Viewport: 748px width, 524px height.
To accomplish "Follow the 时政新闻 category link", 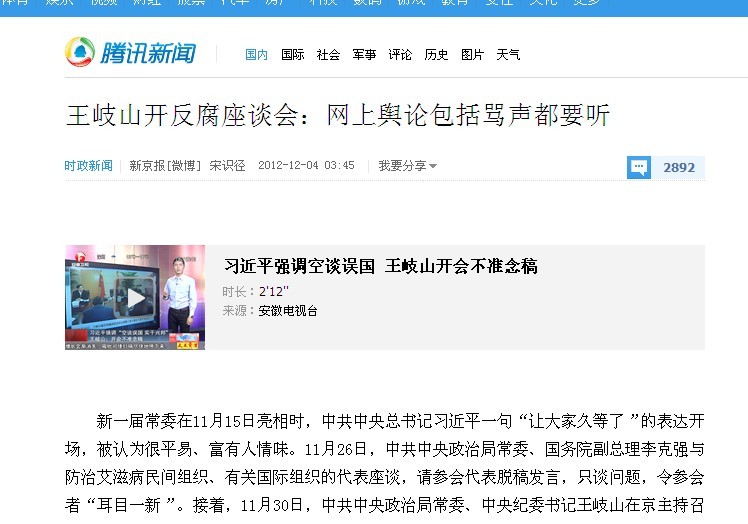I will [89, 166].
